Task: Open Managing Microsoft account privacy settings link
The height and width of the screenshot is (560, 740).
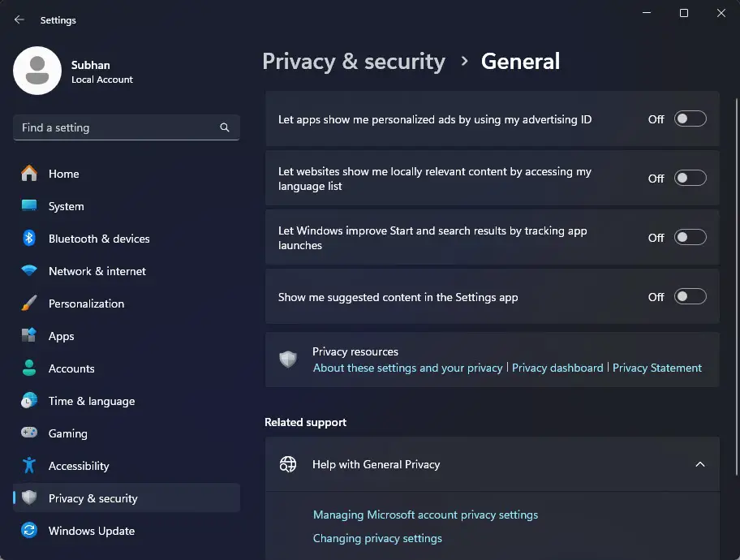Action: point(425,515)
